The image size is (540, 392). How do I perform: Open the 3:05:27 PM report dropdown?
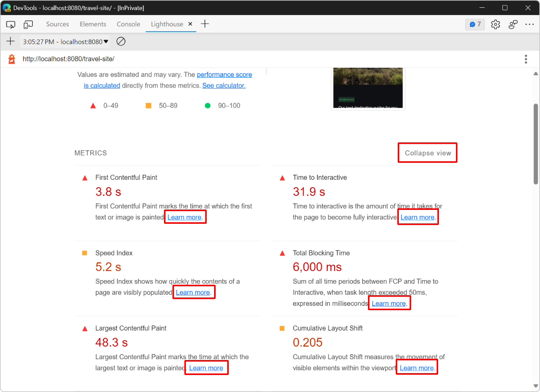tap(65, 41)
